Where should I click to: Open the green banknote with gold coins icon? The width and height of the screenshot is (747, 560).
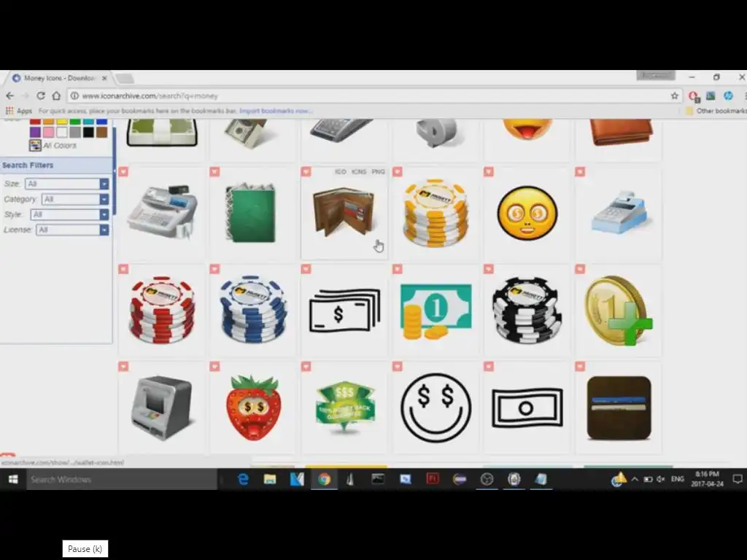click(x=436, y=311)
